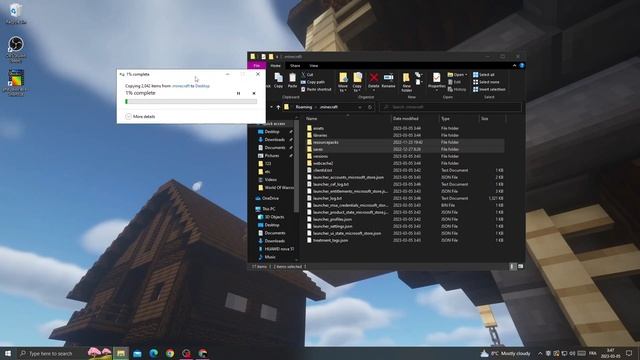The height and width of the screenshot is (360, 640).
Task: Switch to details view in status bar
Action: coord(513,267)
